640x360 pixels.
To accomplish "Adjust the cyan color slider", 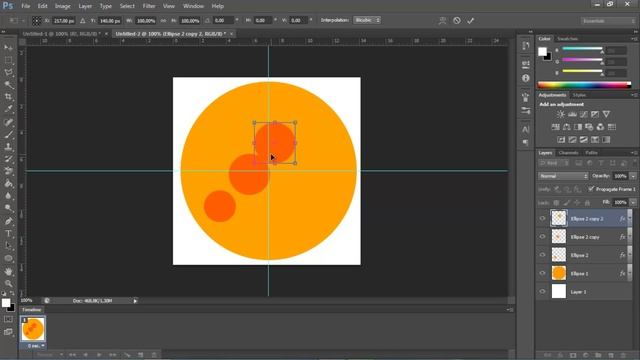I will point(582,49).
